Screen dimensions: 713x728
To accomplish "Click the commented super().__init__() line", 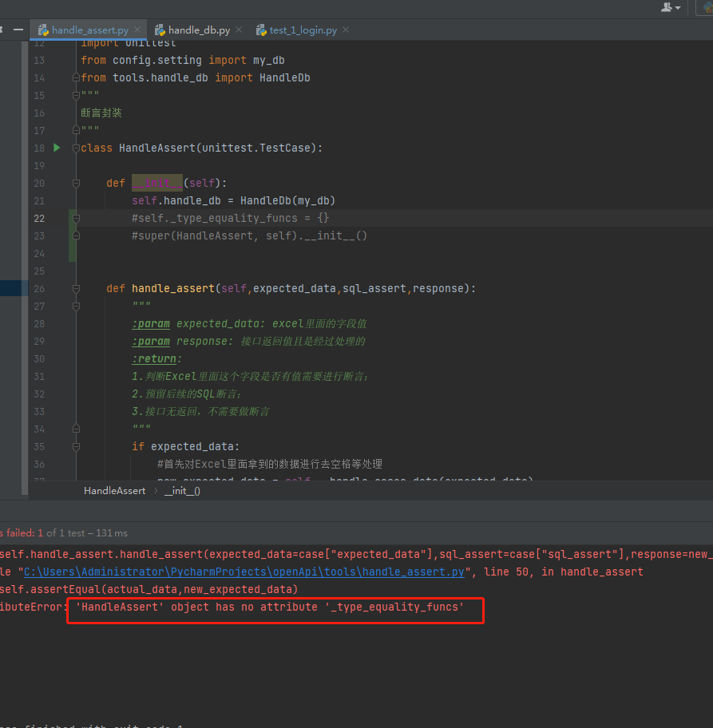I will point(249,235).
